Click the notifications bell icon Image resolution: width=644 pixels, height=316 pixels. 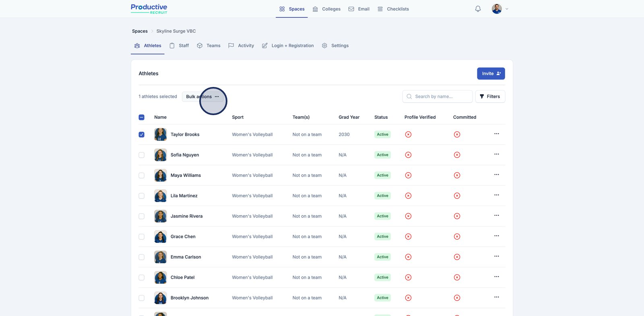pyautogui.click(x=478, y=9)
